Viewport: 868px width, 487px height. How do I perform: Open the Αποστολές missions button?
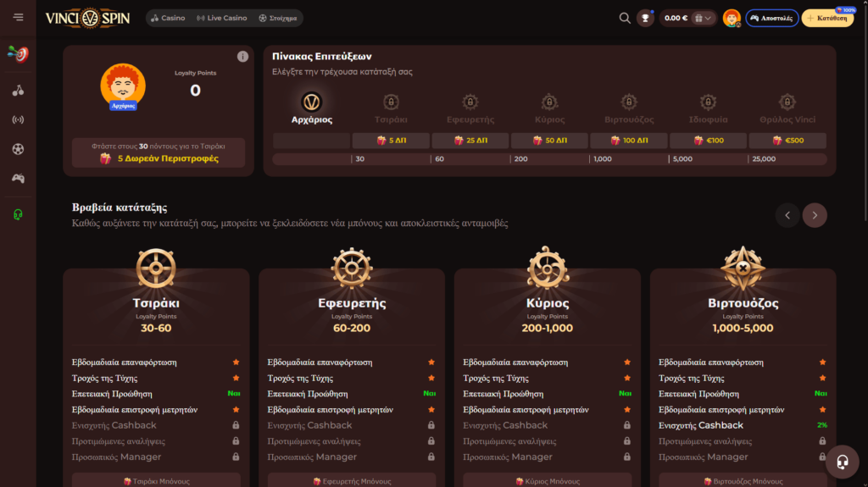pos(771,18)
